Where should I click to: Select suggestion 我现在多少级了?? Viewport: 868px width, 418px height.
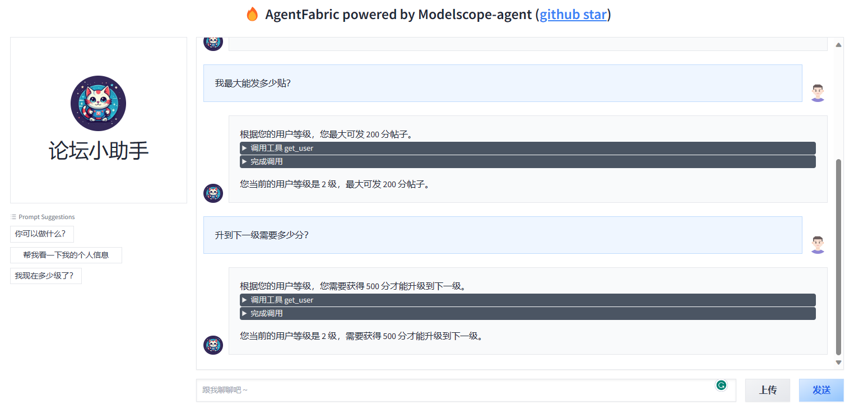[x=46, y=276]
